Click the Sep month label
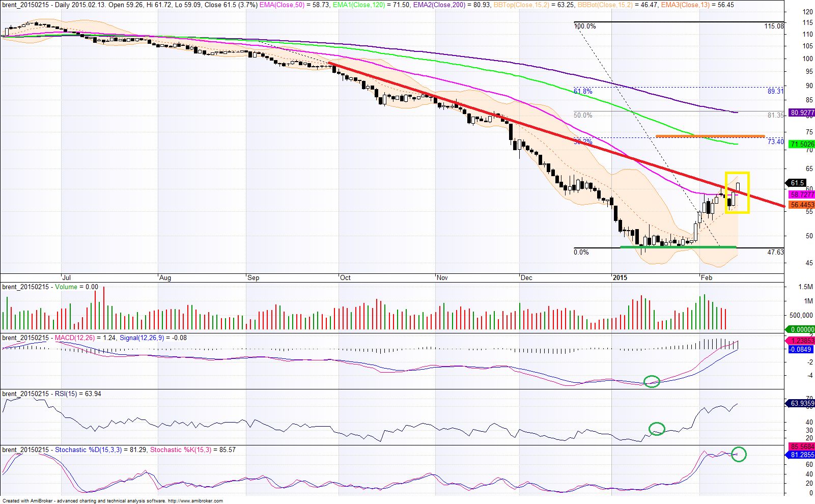 [x=253, y=278]
